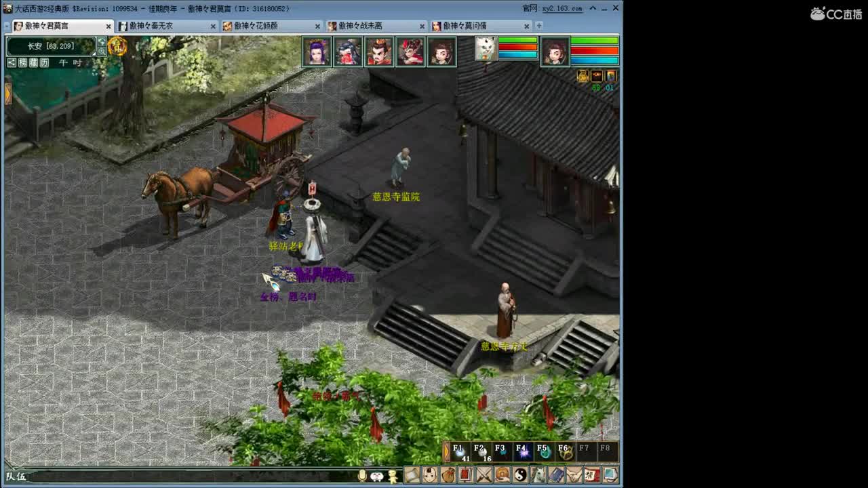868x488 pixels.
Task: Collapse the window with the up chevron
Action: (x=593, y=8)
